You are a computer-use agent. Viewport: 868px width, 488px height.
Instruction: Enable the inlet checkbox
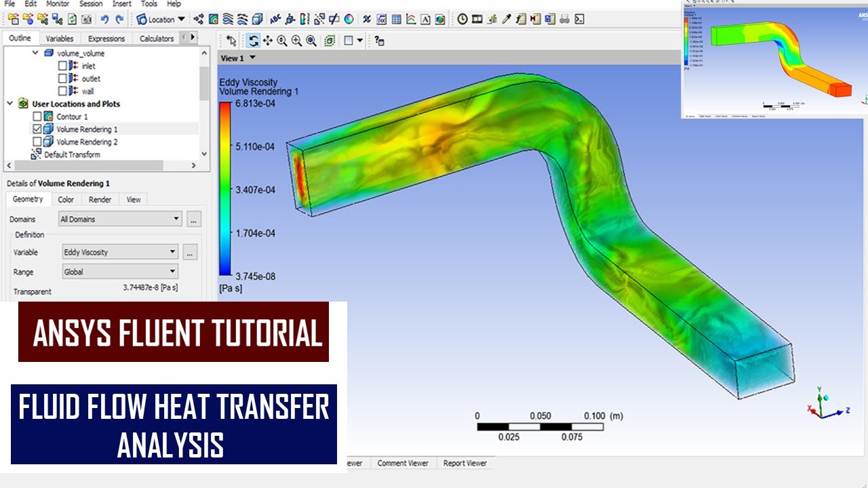coord(62,66)
